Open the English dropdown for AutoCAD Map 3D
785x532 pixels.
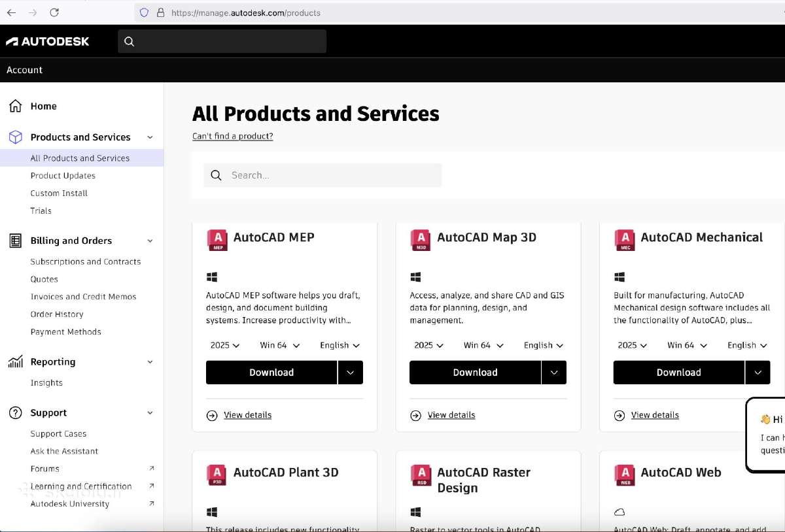[x=544, y=345]
